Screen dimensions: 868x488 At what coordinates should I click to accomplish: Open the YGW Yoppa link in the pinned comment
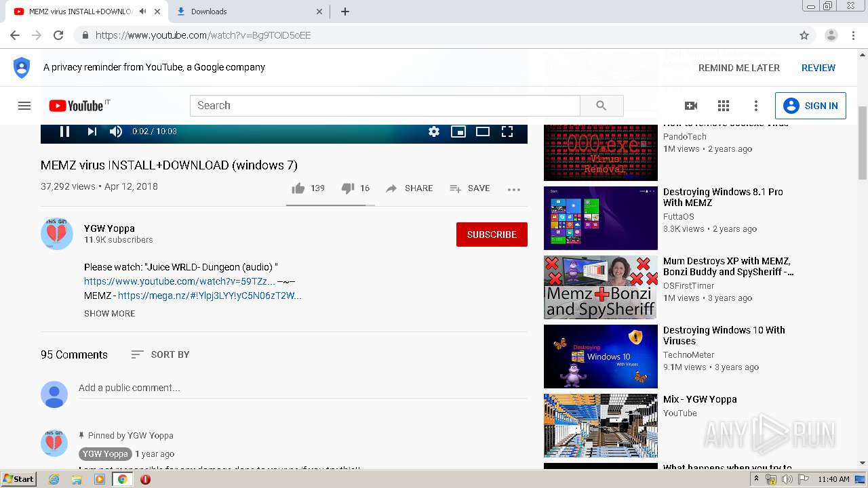pos(105,453)
